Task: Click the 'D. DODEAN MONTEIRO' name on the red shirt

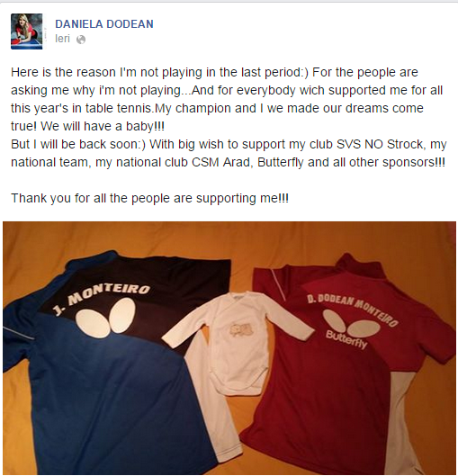Action: coord(352,309)
